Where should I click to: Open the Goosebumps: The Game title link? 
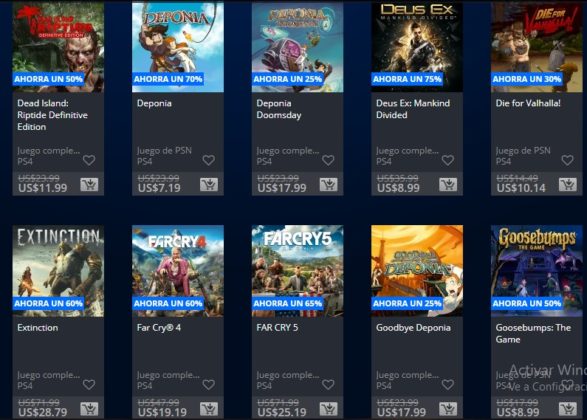click(533, 333)
